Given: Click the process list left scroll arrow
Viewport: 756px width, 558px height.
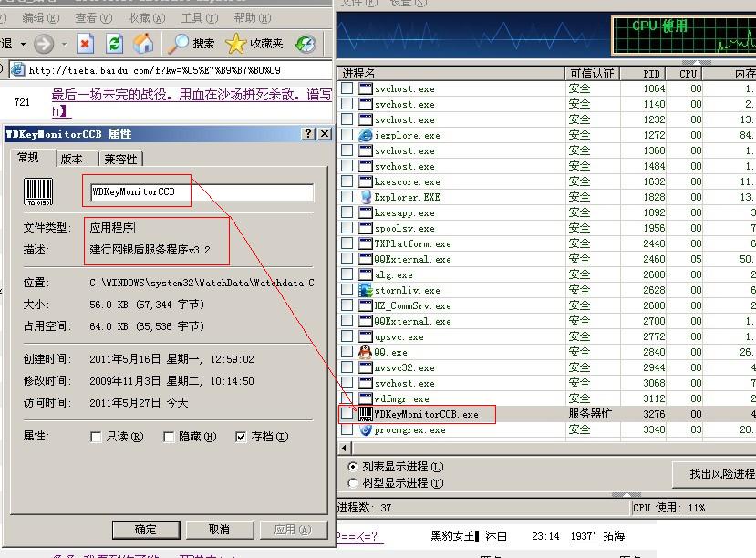Looking at the screenshot, I should click(344, 448).
